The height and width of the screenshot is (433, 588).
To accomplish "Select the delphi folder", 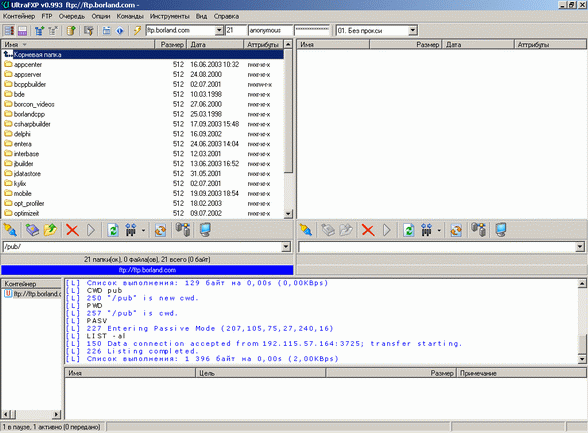I will click(x=22, y=134).
